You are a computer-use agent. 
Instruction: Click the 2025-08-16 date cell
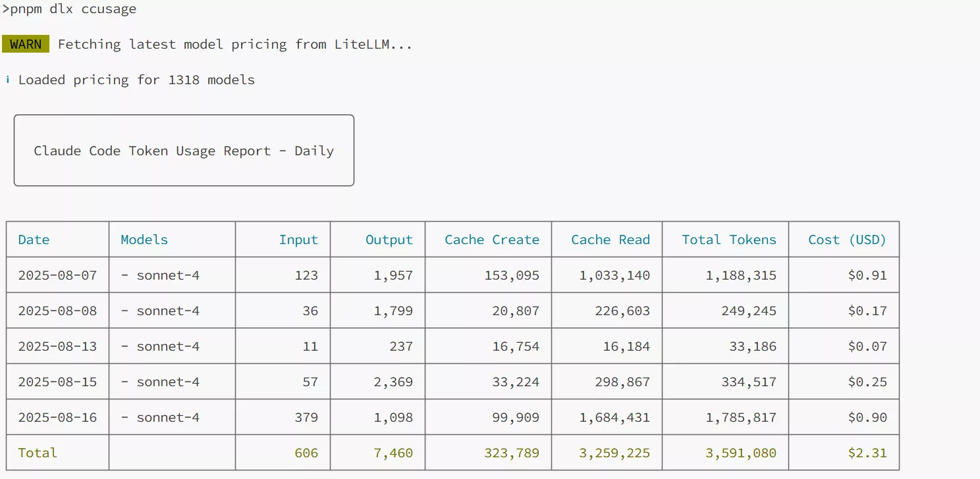(x=57, y=418)
